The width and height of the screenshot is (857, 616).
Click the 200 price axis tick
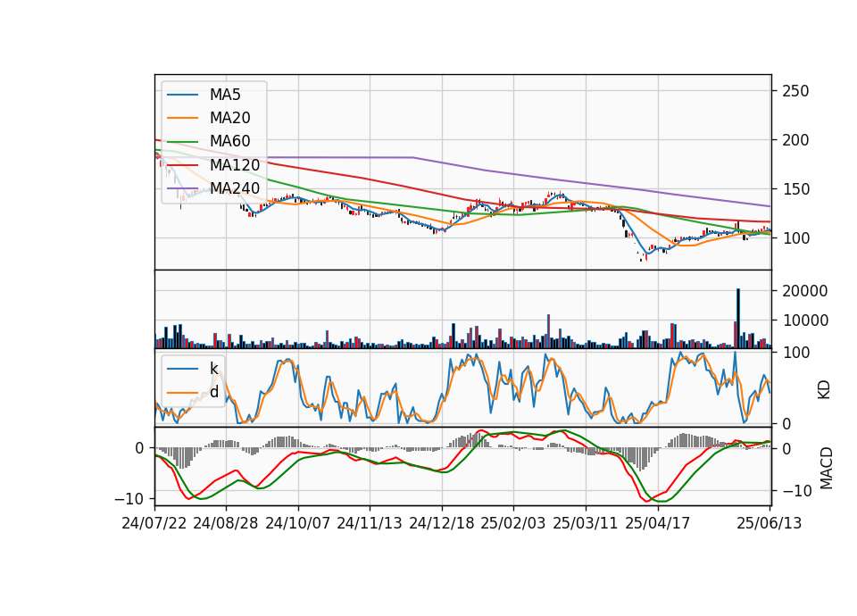795,140
